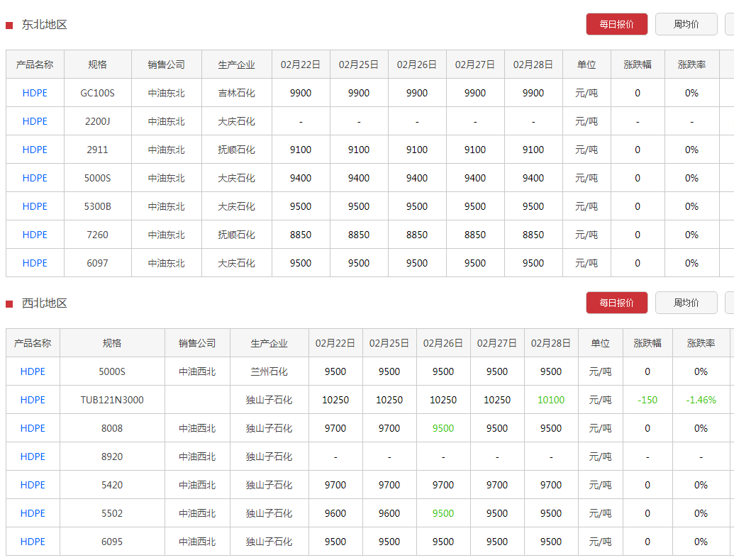Select 10250 price under 02月22日

tap(335, 400)
